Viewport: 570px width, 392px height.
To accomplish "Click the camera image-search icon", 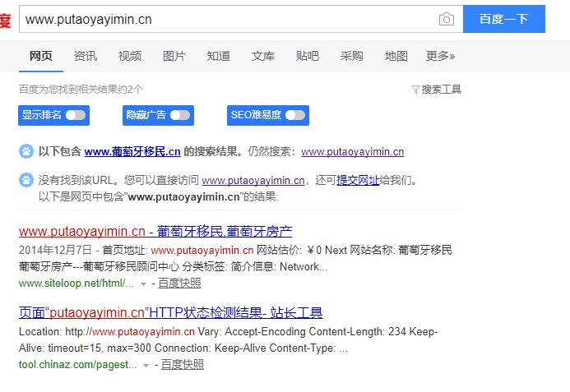I will pos(447,19).
